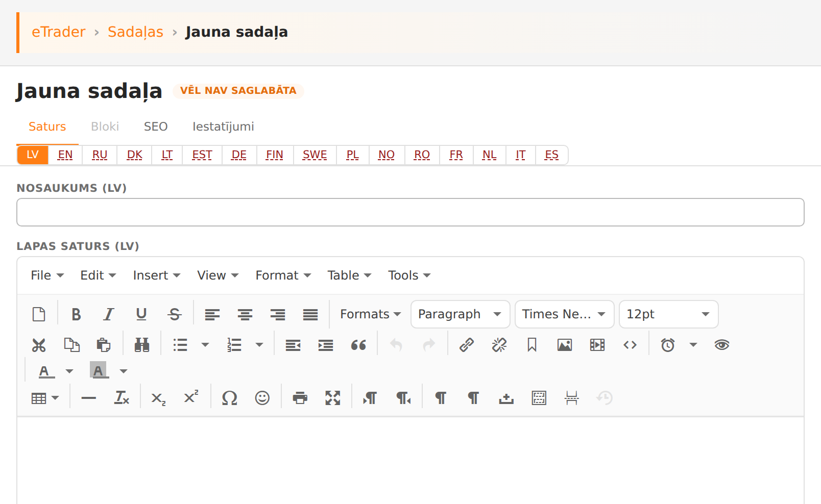Image resolution: width=821 pixels, height=504 pixels.
Task: Click the Insert media video icon
Action: [597, 345]
